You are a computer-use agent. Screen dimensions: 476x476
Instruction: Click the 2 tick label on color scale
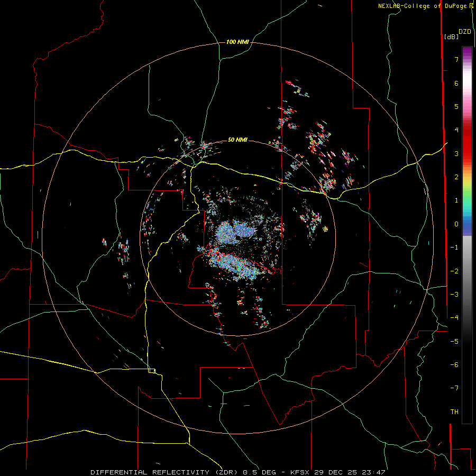click(x=456, y=177)
